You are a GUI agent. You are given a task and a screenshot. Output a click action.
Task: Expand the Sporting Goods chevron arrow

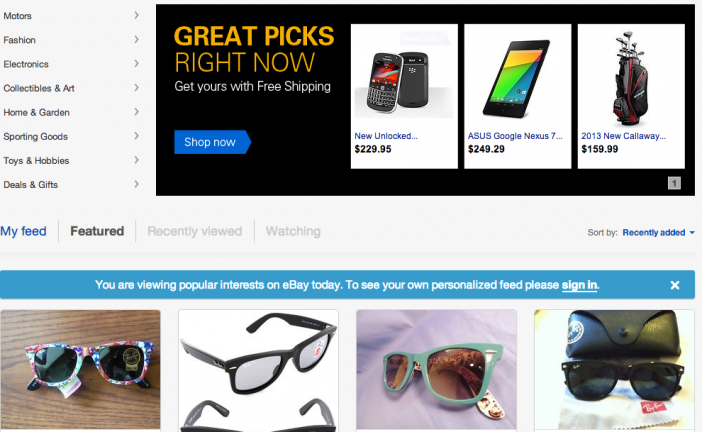coord(137,136)
